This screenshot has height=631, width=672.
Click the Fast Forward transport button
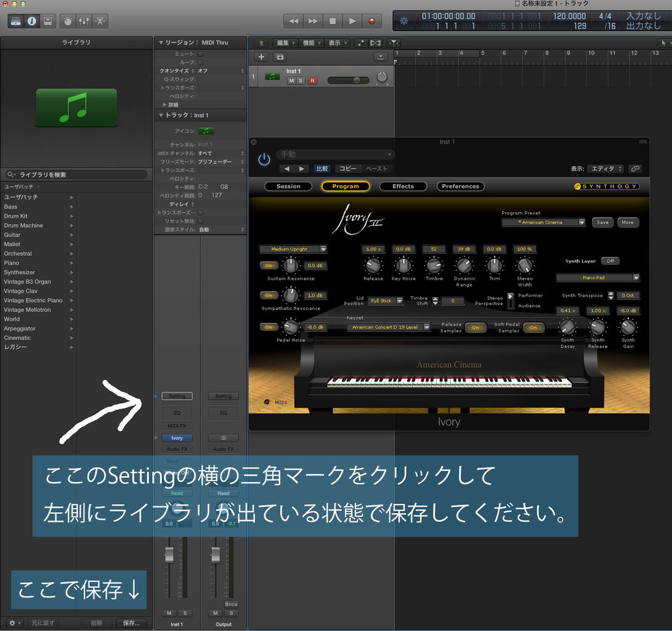click(313, 21)
